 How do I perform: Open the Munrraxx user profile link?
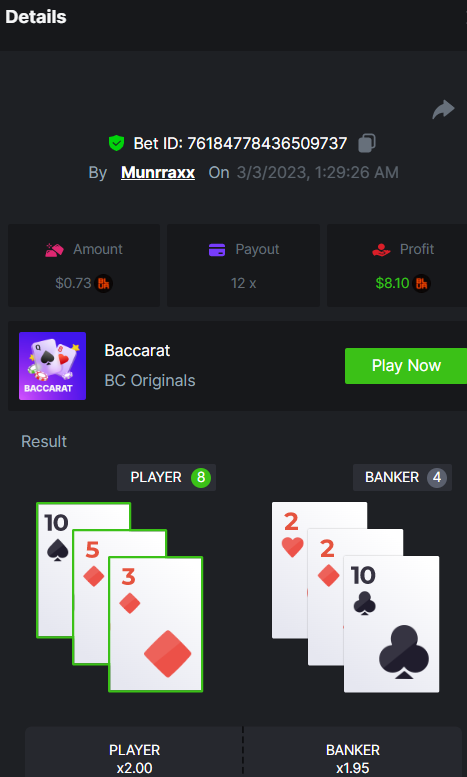[158, 172]
